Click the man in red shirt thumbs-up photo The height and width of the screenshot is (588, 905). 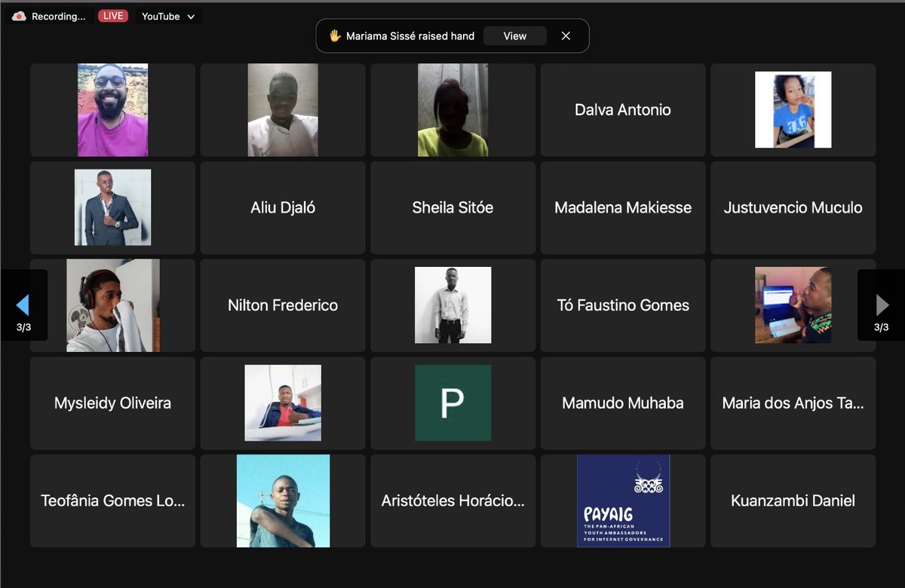283,403
